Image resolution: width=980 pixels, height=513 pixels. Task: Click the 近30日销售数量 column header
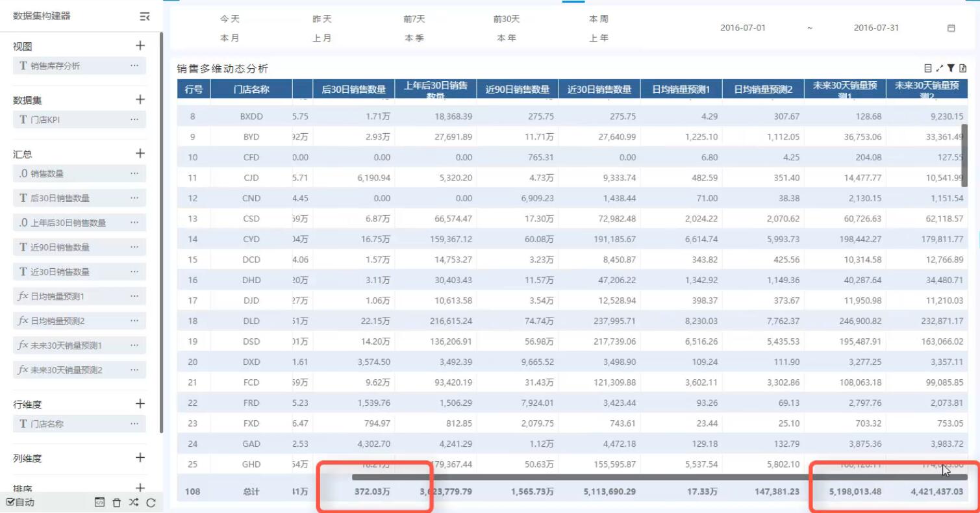(599, 90)
